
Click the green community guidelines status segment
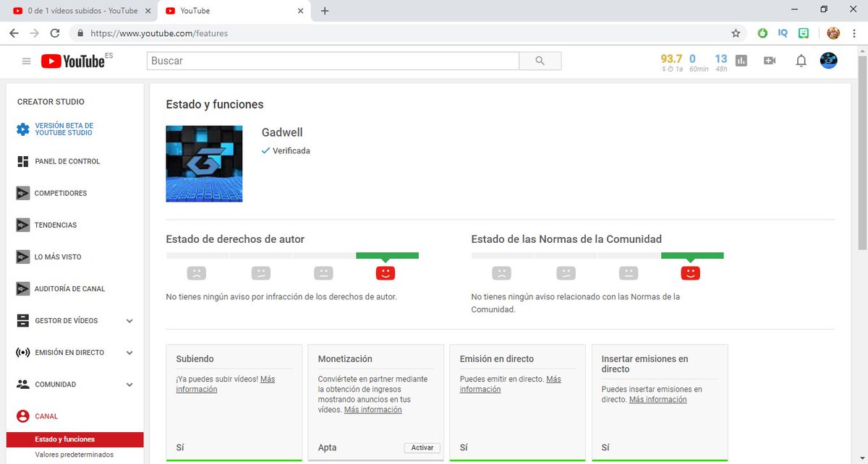coord(692,255)
